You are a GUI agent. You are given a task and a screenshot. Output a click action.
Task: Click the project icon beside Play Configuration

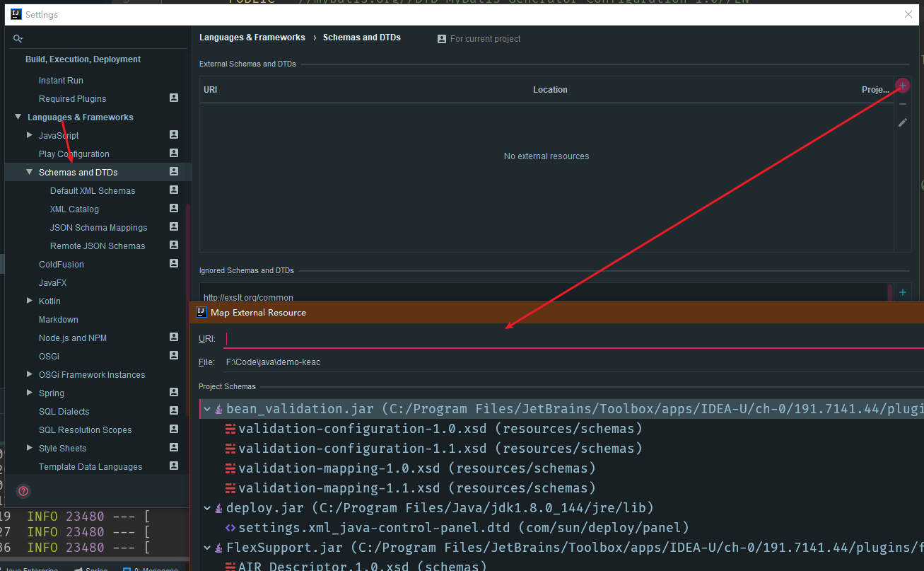click(x=174, y=153)
